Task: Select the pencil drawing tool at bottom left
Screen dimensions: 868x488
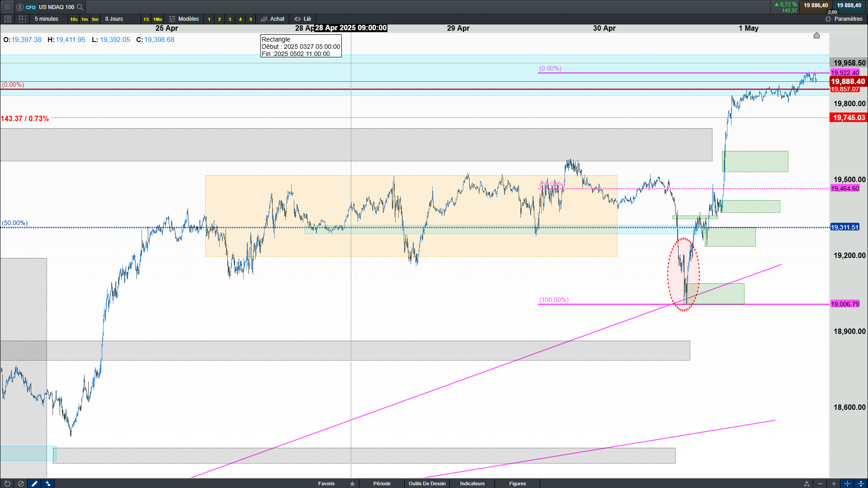Action: (34, 483)
